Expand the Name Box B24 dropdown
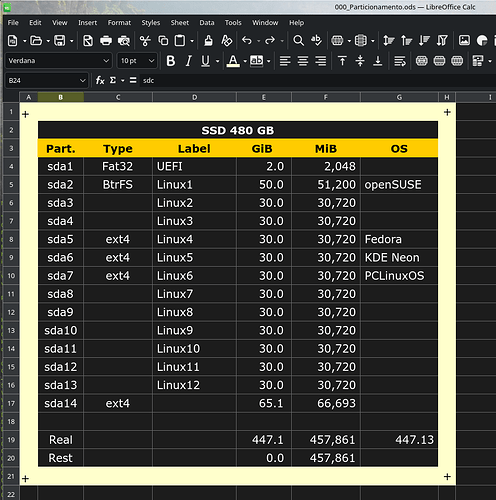 click(82, 81)
